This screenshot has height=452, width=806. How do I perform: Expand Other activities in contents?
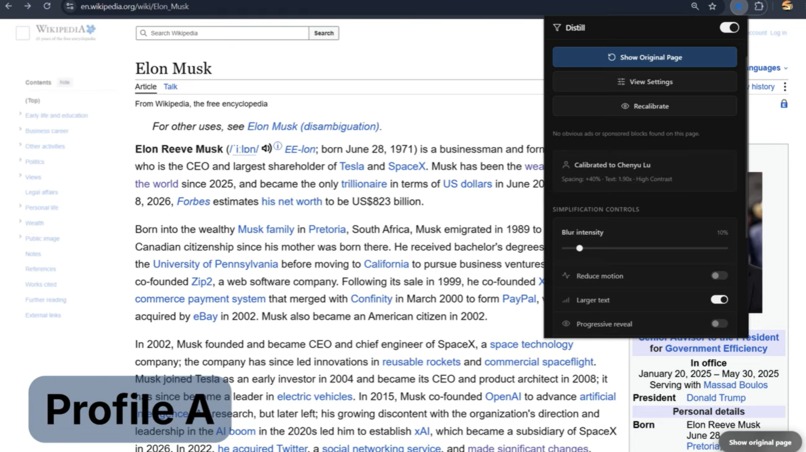pyautogui.click(x=21, y=145)
